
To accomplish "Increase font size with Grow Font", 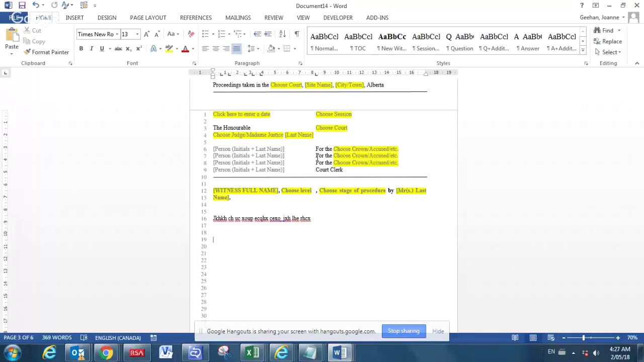I will [146, 34].
